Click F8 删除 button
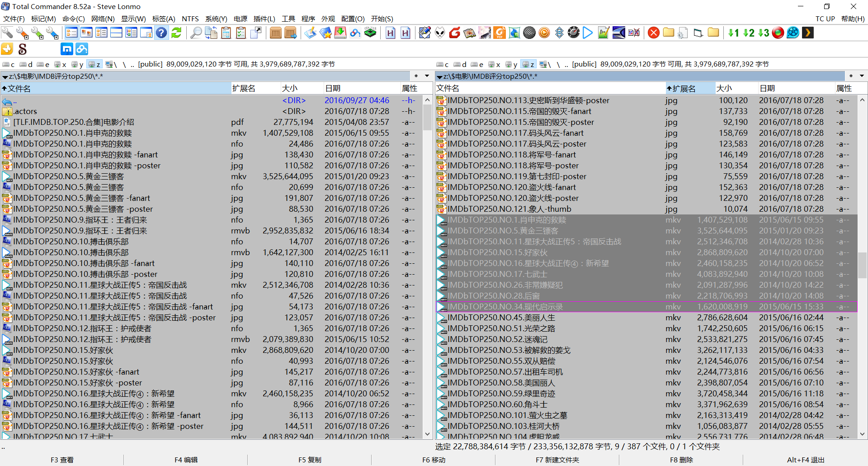The width and height of the screenshot is (868, 466). [x=681, y=460]
